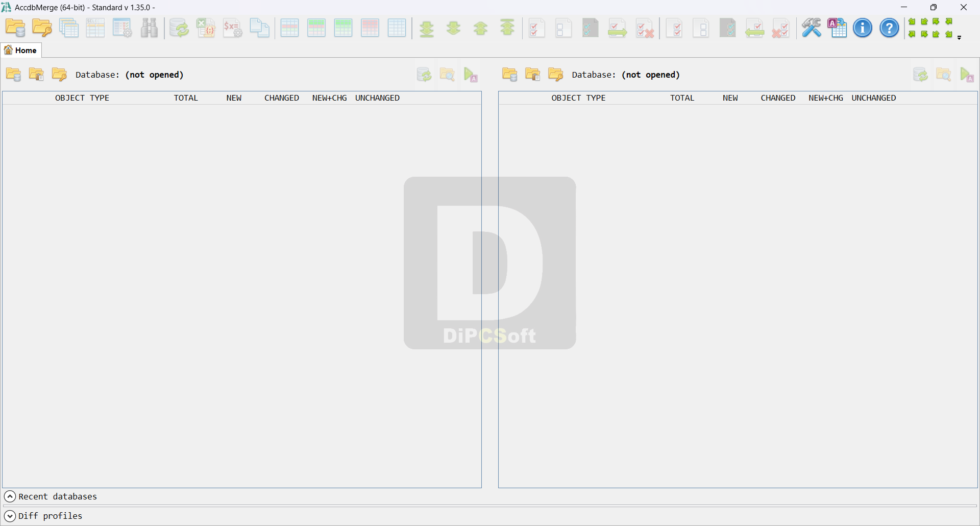Click the main toolbar refresh database icon
980x526 pixels.
(179, 28)
